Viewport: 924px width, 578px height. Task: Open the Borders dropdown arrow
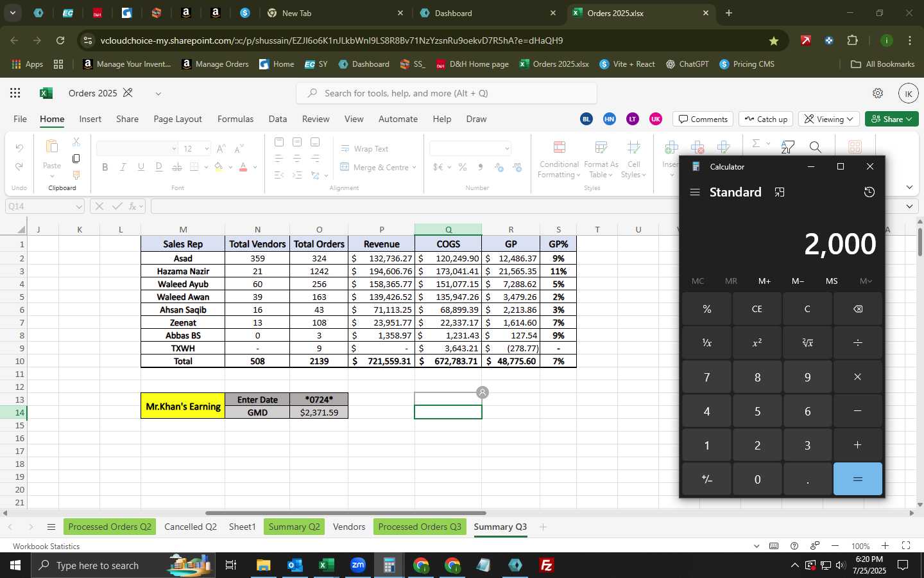click(206, 167)
